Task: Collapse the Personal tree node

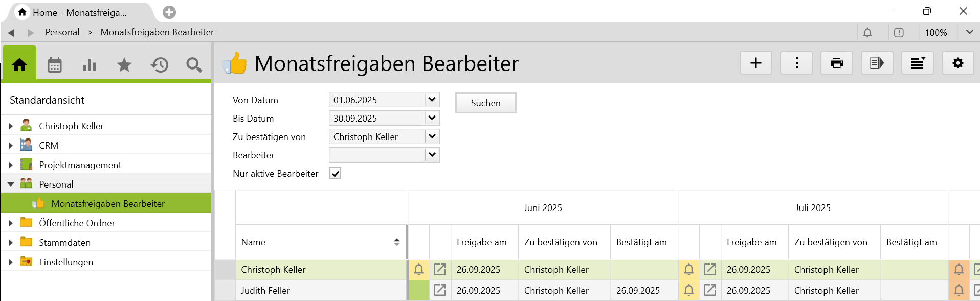Action: (x=10, y=184)
